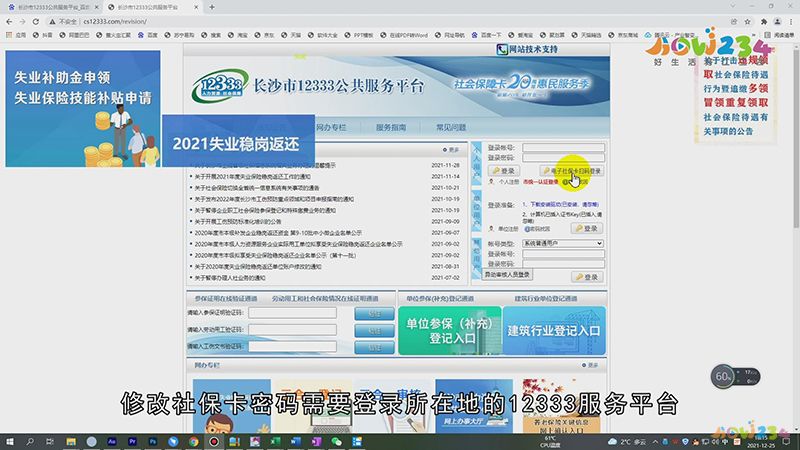The width and height of the screenshot is (800, 450).
Task: Open OneNote from the taskbar
Action: pos(316,441)
